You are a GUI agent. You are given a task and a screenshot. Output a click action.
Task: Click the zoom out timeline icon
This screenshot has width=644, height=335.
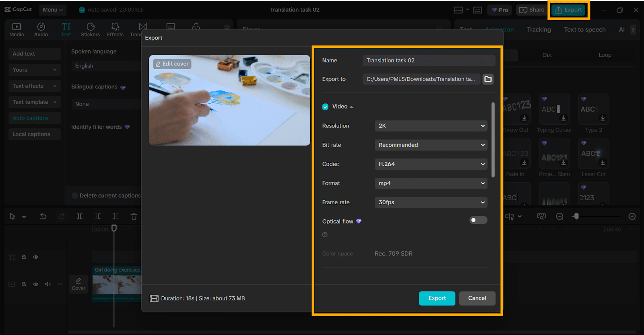[x=559, y=216]
